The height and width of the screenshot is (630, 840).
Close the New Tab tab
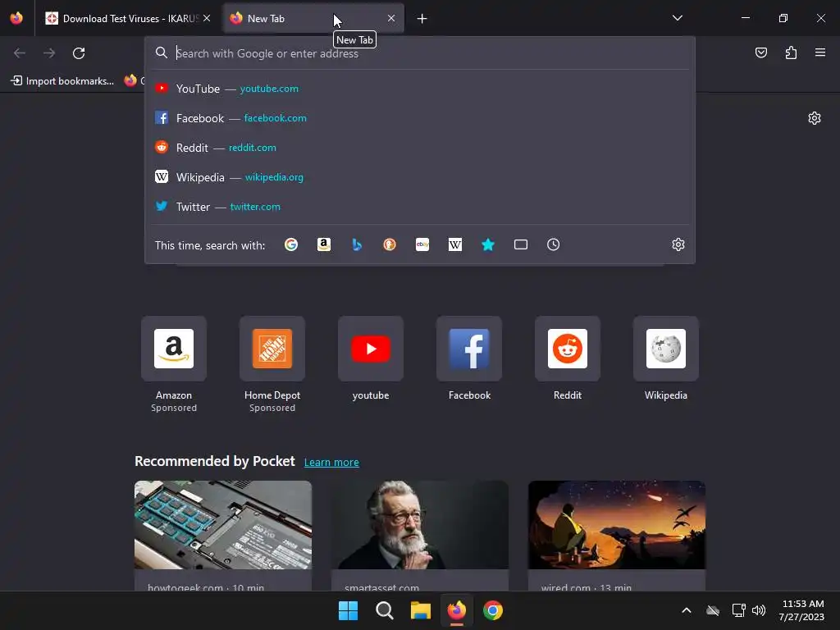coord(391,18)
